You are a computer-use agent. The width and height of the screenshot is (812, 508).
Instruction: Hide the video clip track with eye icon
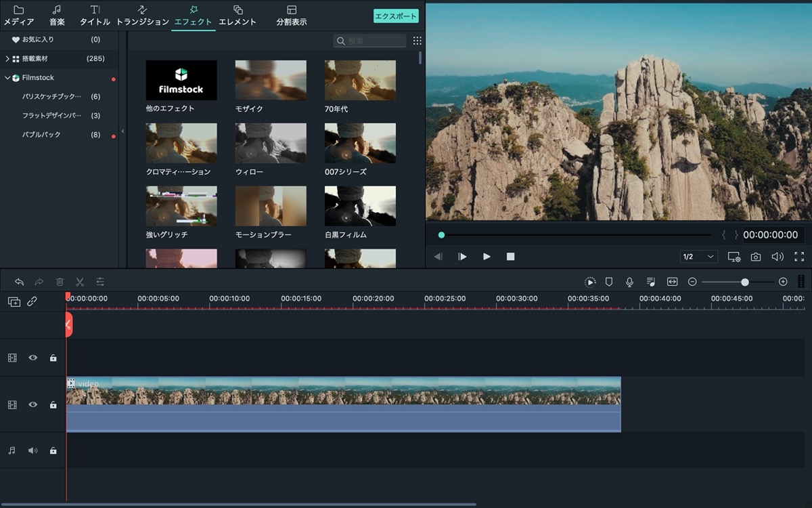(32, 404)
